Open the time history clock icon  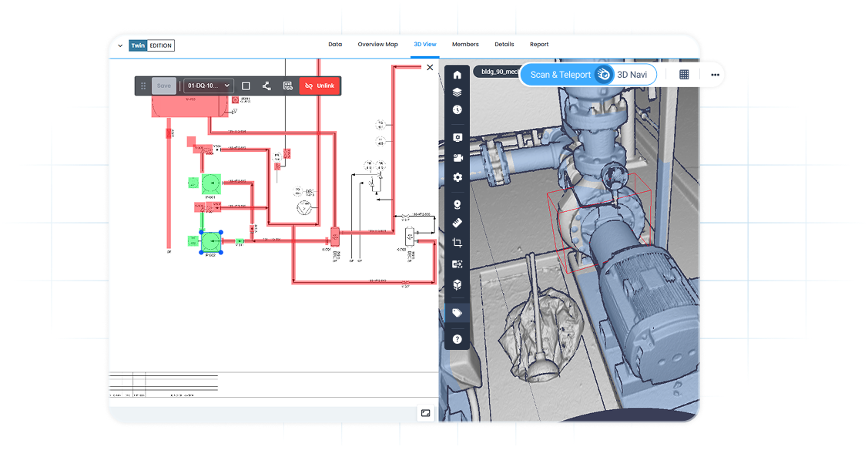pos(457,109)
